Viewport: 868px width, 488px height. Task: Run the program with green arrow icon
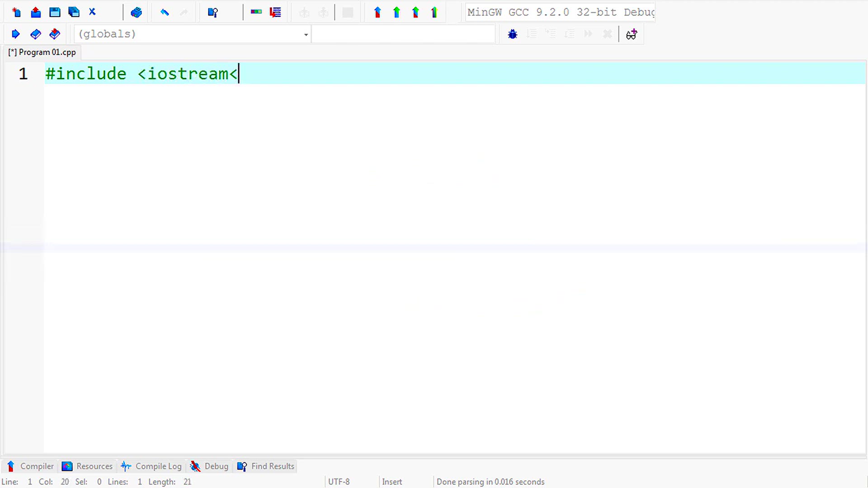coord(396,12)
